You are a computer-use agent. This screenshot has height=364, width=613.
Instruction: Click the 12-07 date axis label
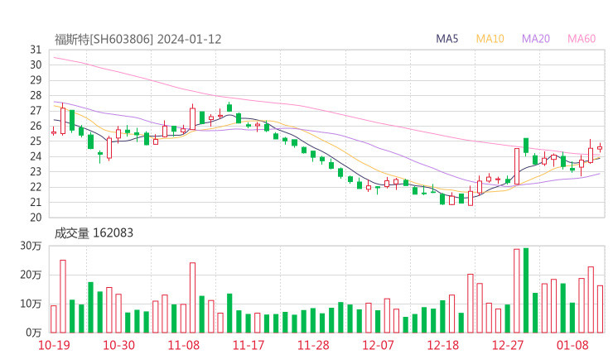tap(378, 345)
